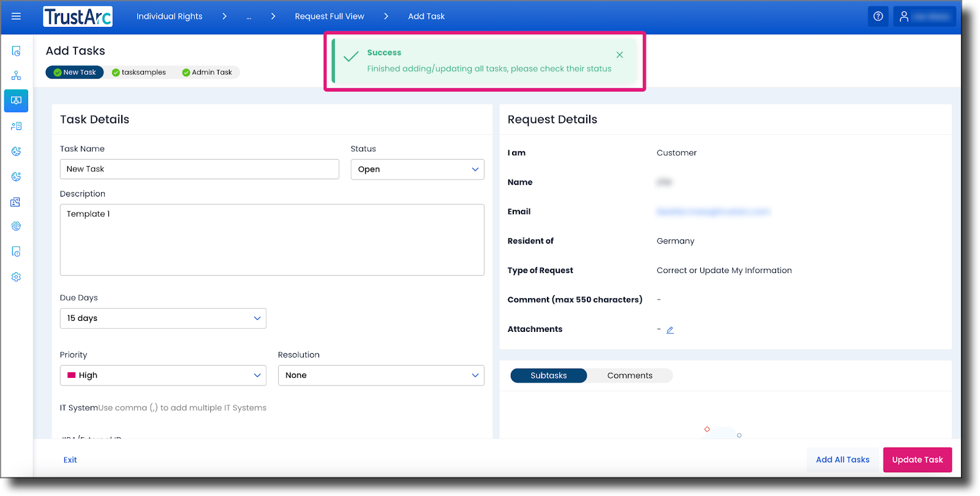This screenshot has width=980, height=496.
Task: Open the Status dropdown showing Open
Action: (417, 170)
